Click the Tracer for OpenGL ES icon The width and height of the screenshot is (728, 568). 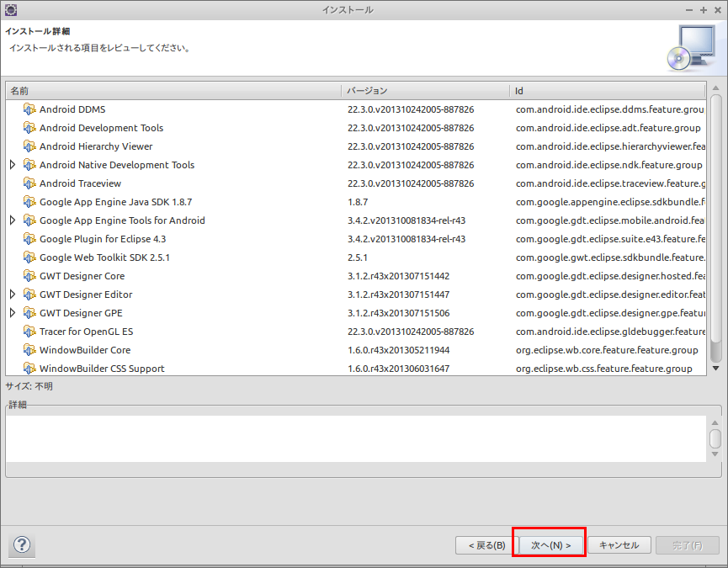(29, 332)
